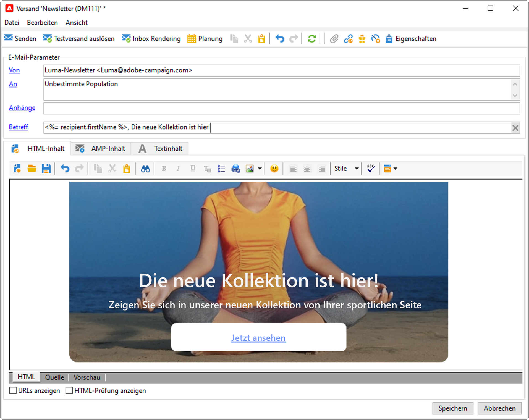Click the green refresh icon
This screenshot has width=529, height=420.
(x=312, y=39)
